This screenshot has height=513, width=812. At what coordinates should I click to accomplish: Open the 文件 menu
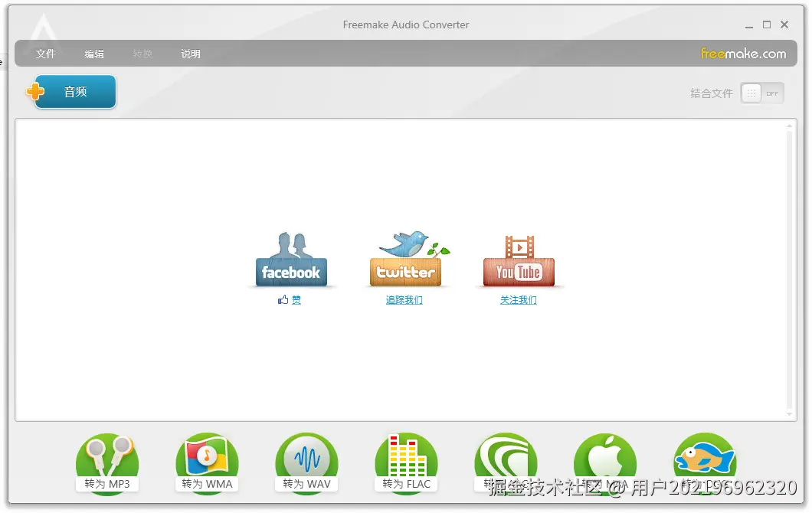coord(45,54)
